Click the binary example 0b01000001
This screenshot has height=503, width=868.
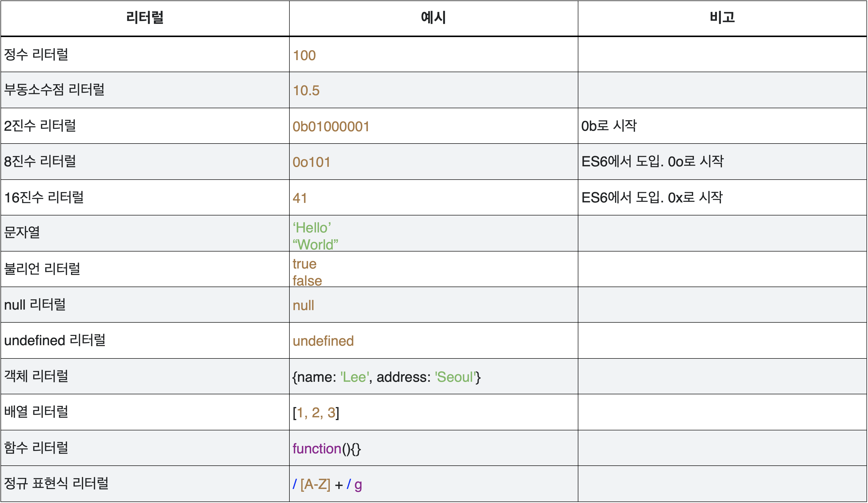pos(331,126)
